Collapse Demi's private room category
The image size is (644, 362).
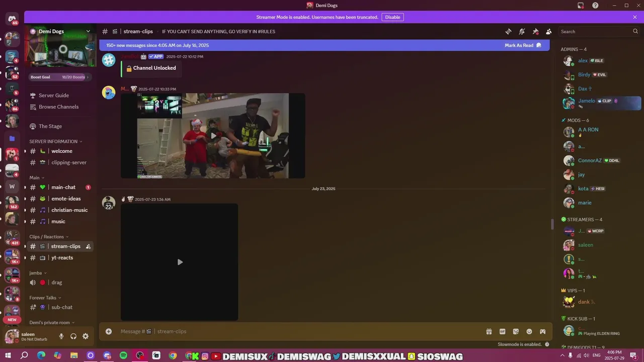[52, 323]
